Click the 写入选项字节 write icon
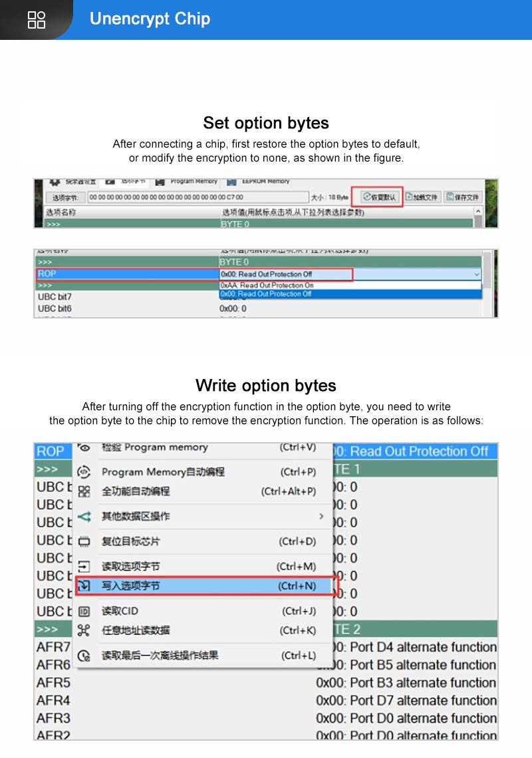Screen dimensions: 532x758 tap(84, 586)
